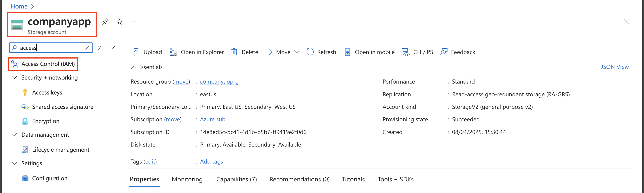Open the more options ellipsis menu
This screenshot has width=644, height=193.
[134, 22]
